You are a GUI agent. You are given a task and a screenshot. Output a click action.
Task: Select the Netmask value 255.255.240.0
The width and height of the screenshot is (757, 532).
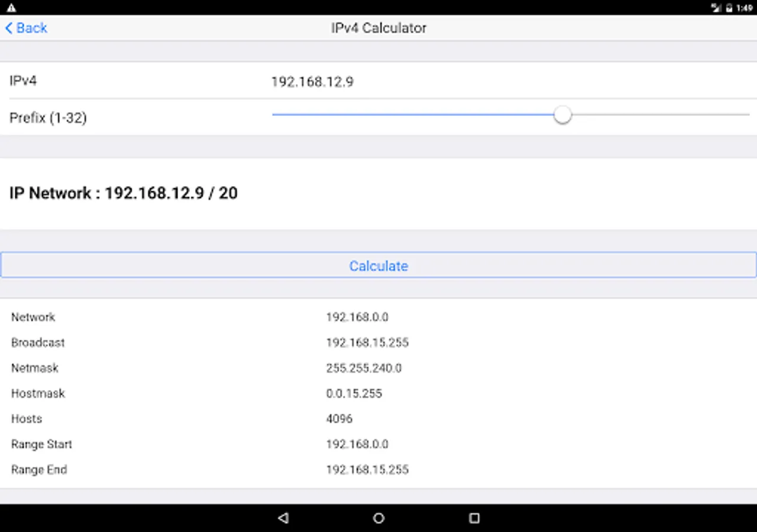364,368
